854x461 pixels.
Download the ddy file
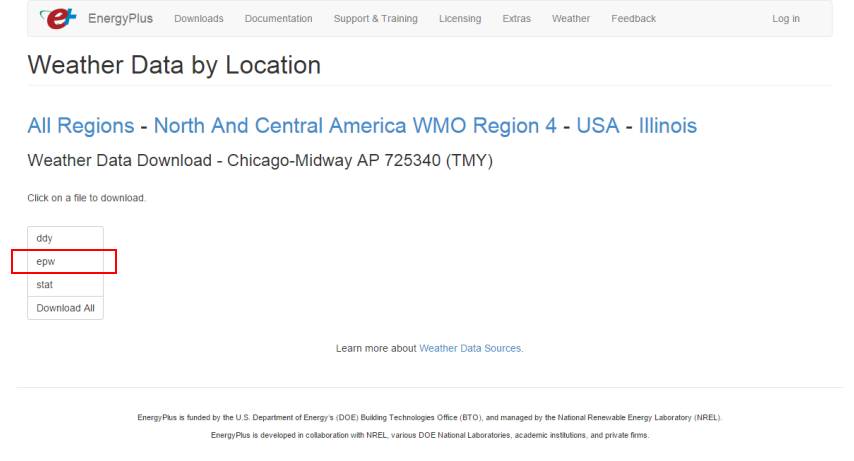pos(65,238)
